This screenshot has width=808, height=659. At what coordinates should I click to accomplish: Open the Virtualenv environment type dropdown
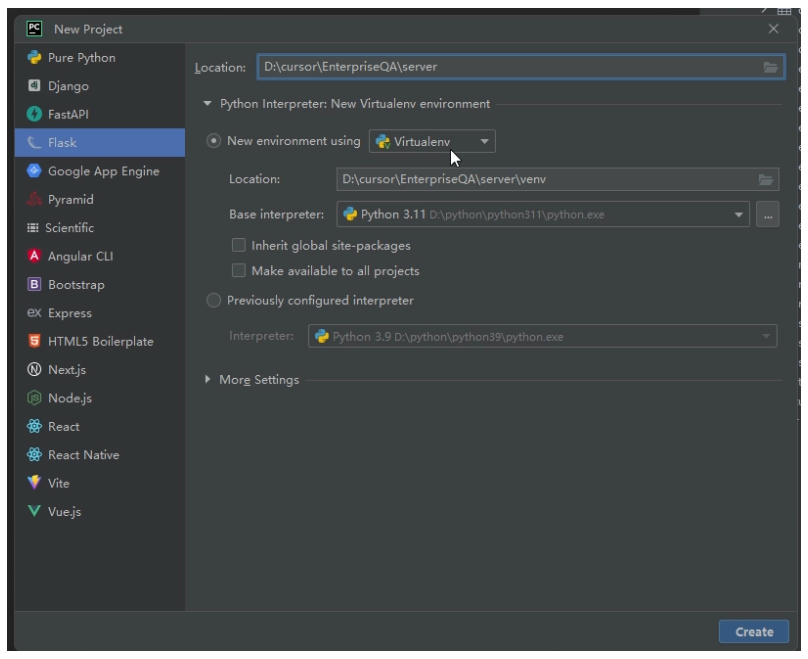pyautogui.click(x=432, y=141)
